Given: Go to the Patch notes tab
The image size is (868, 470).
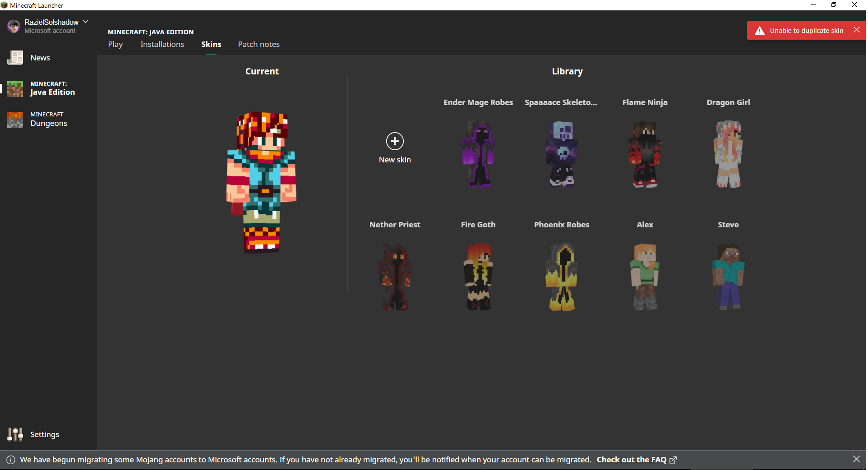Looking at the screenshot, I should [x=259, y=44].
